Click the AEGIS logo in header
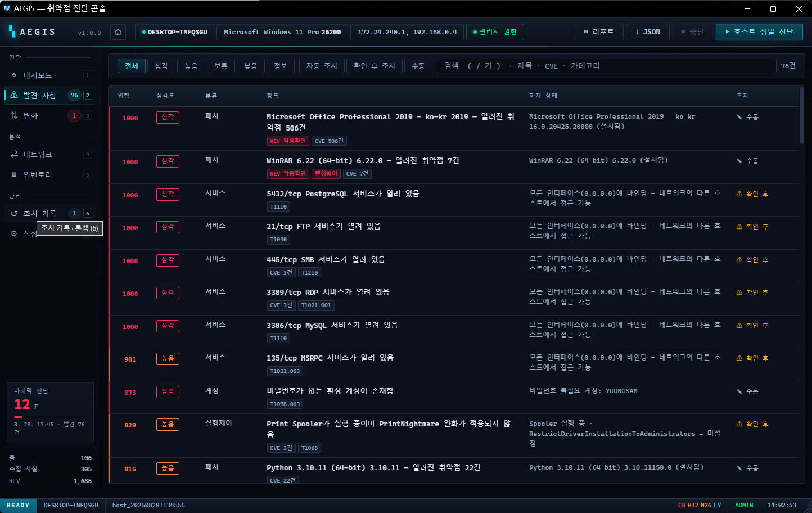812x513 pixels. [32, 32]
